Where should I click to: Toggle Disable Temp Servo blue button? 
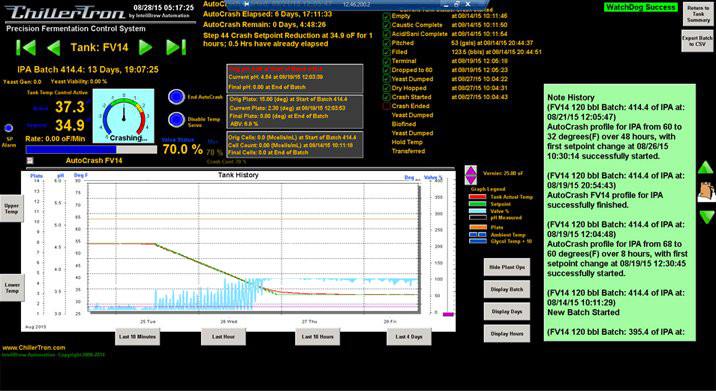coord(176,120)
